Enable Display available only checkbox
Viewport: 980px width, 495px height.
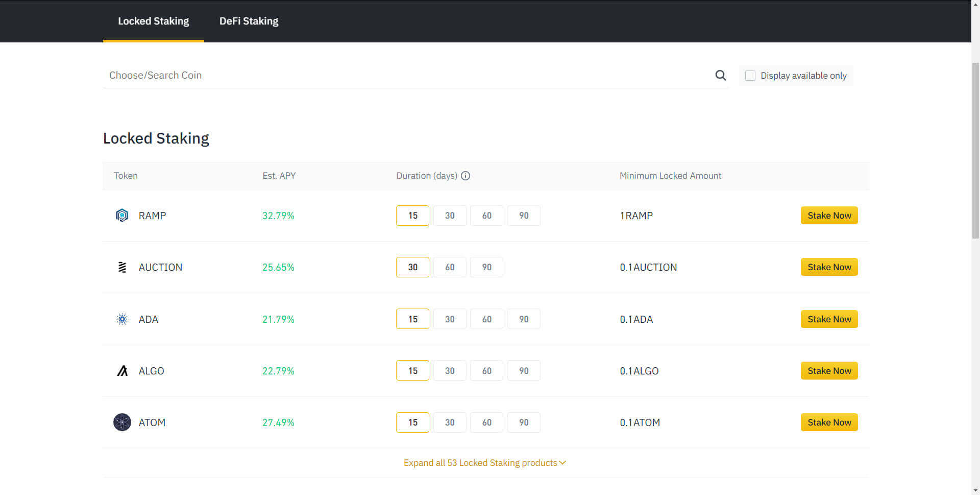click(750, 76)
